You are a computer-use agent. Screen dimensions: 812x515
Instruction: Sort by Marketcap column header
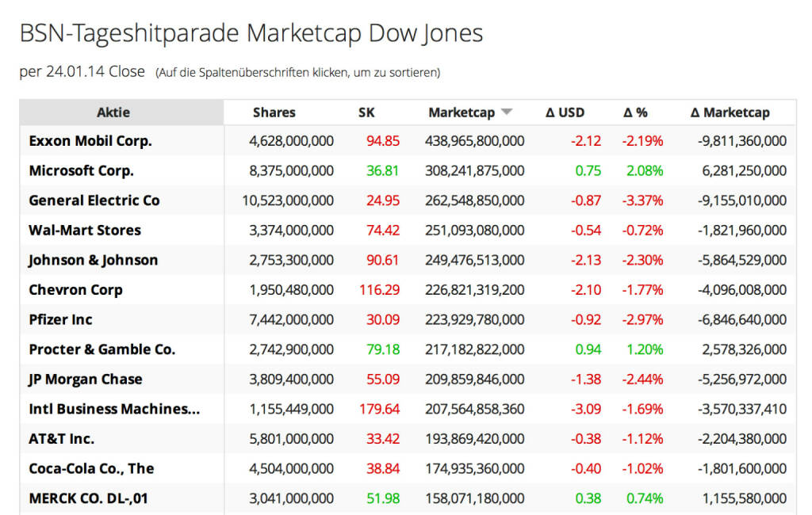pos(462,113)
